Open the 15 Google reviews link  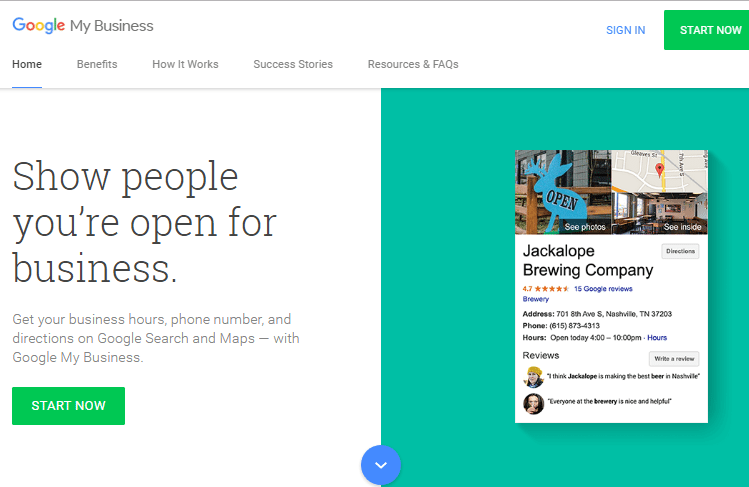603,289
